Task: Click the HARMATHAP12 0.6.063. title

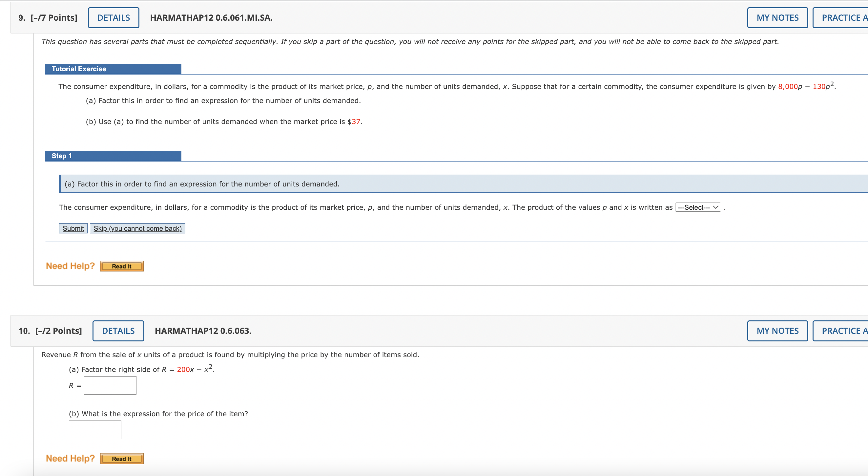Action: tap(202, 331)
